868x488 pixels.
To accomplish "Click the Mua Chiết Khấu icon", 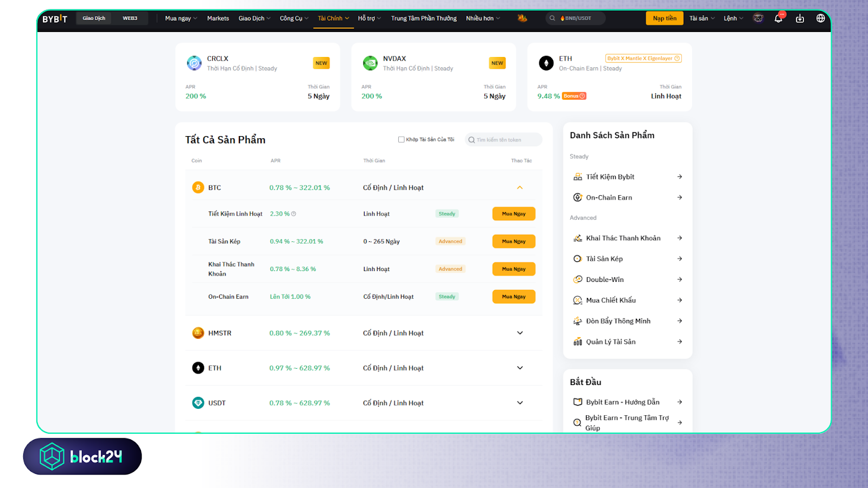I will click(578, 300).
